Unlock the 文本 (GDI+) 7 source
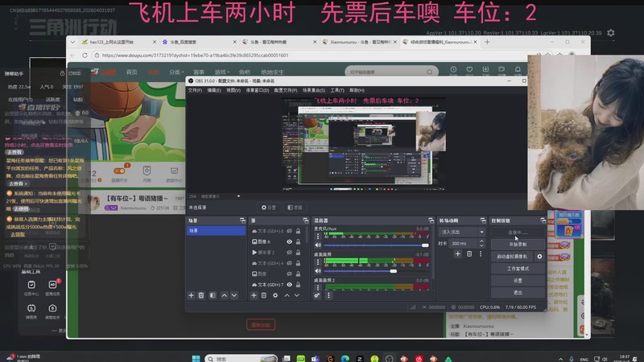The image size is (644, 362). pyautogui.click(x=298, y=285)
